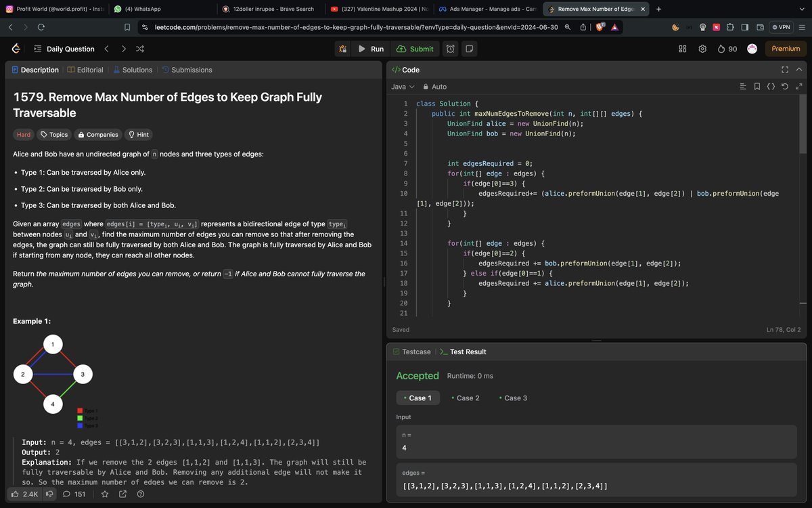Image resolution: width=812 pixels, height=508 pixels.
Task: Click the Premium button
Action: pyautogui.click(x=786, y=49)
